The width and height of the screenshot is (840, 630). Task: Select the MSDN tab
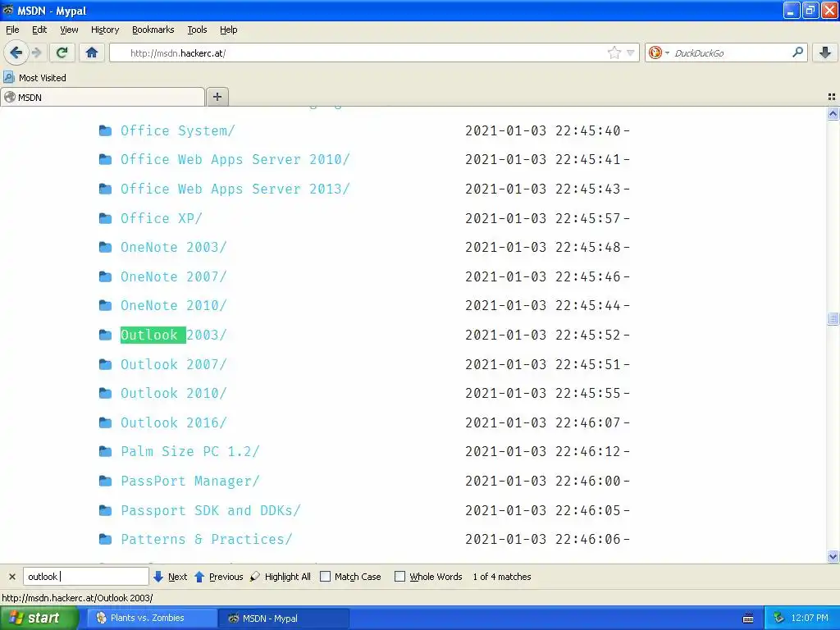[x=103, y=98]
